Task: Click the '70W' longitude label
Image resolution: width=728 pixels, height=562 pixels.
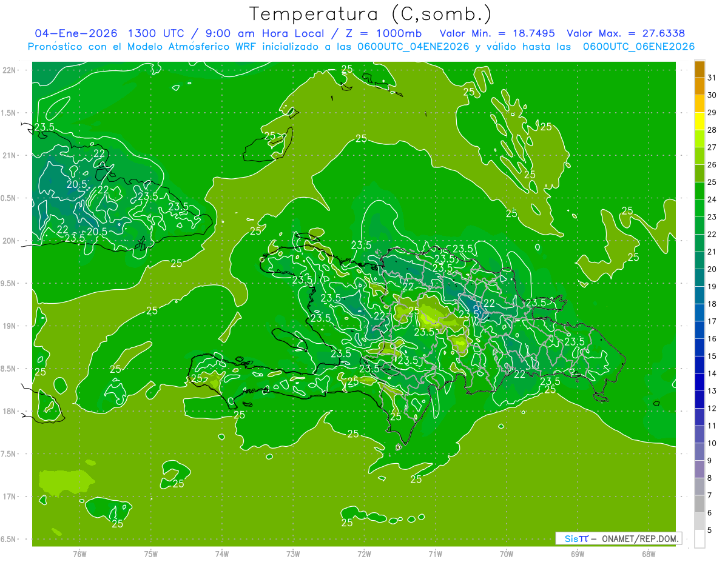Action: click(x=507, y=554)
